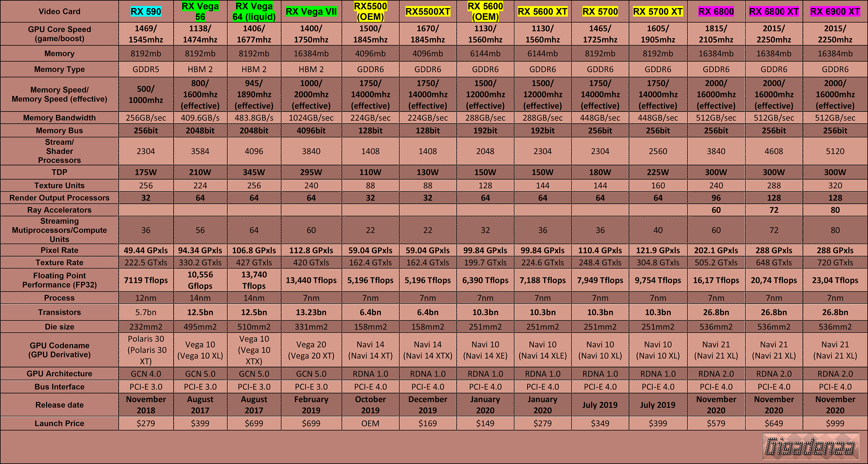Select the 13.23bn transistors cell

[x=311, y=312]
